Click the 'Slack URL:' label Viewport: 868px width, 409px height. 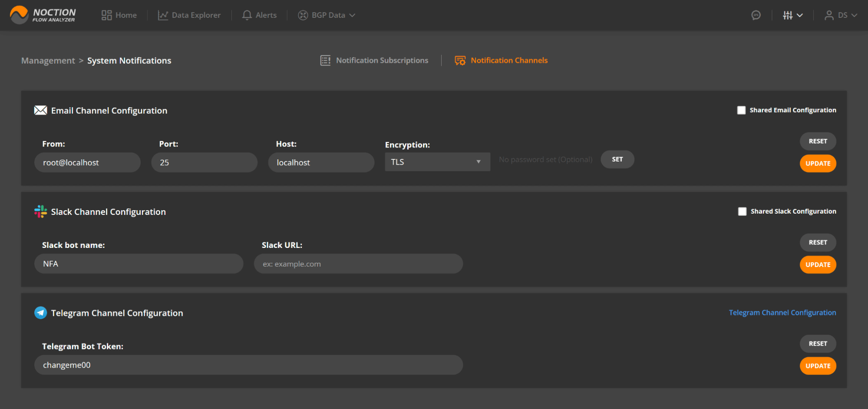pos(282,245)
